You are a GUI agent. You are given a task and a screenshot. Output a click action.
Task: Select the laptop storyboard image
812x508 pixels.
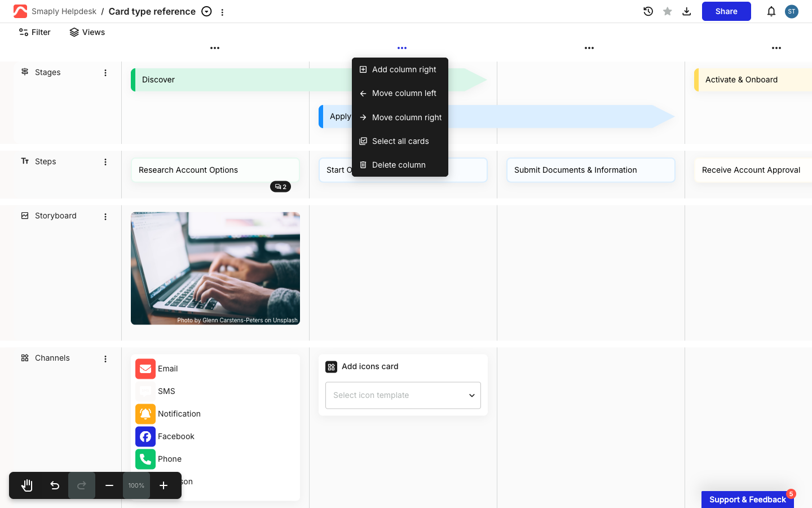coord(215,269)
